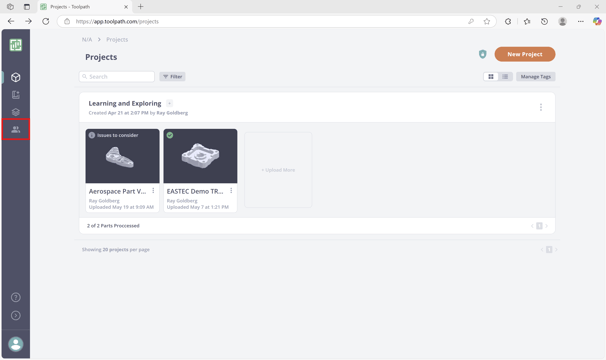Switch to list view
Image resolution: width=606 pixels, height=360 pixels.
(505, 77)
